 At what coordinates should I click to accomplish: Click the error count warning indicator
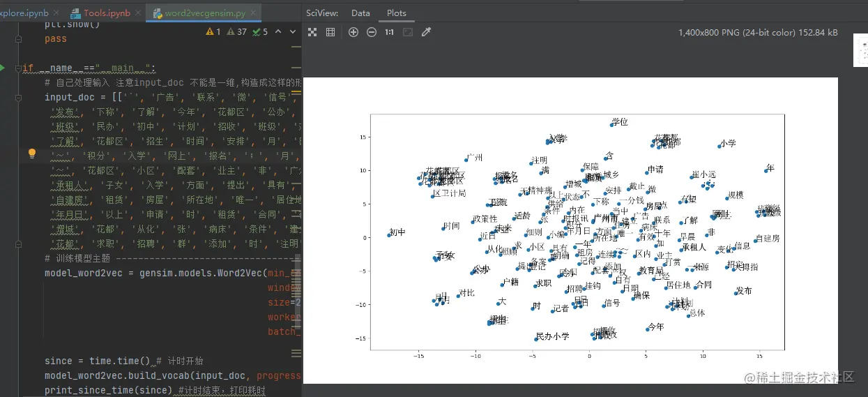pos(213,31)
